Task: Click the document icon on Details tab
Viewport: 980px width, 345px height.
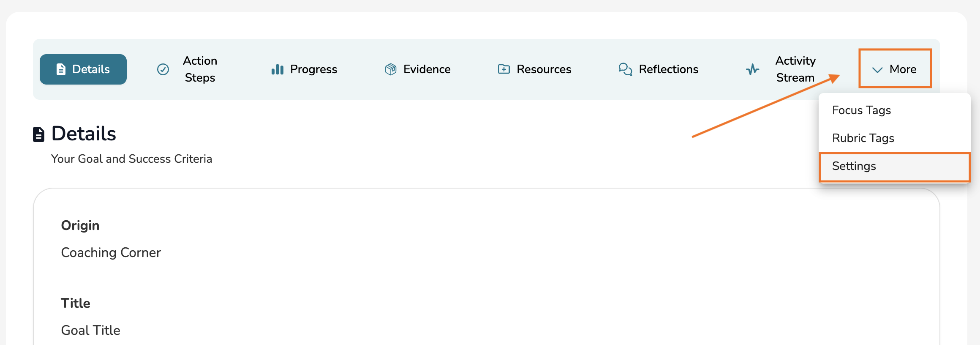Action: pyautogui.click(x=61, y=69)
